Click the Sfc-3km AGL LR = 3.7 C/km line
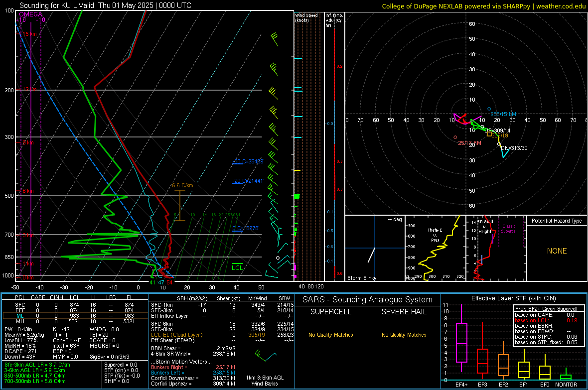Image resolution: width=588 pixels, height=390 pixels. pos(37,365)
